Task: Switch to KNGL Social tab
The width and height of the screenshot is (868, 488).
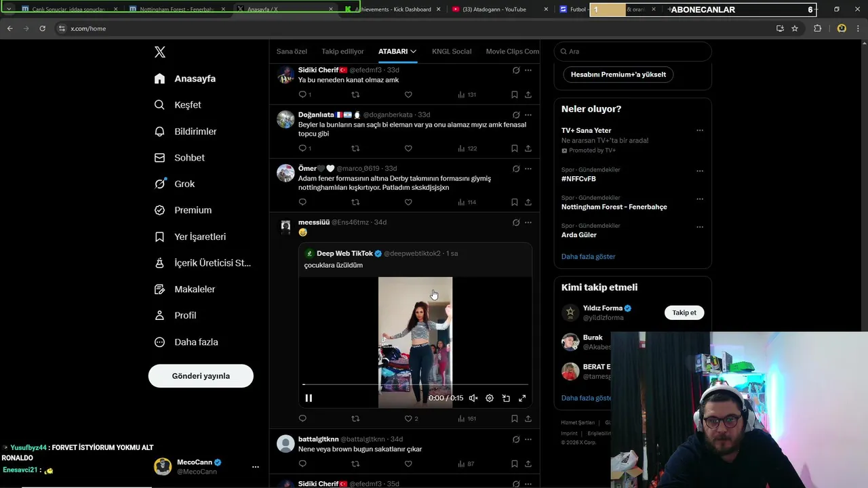Action: 452,52
